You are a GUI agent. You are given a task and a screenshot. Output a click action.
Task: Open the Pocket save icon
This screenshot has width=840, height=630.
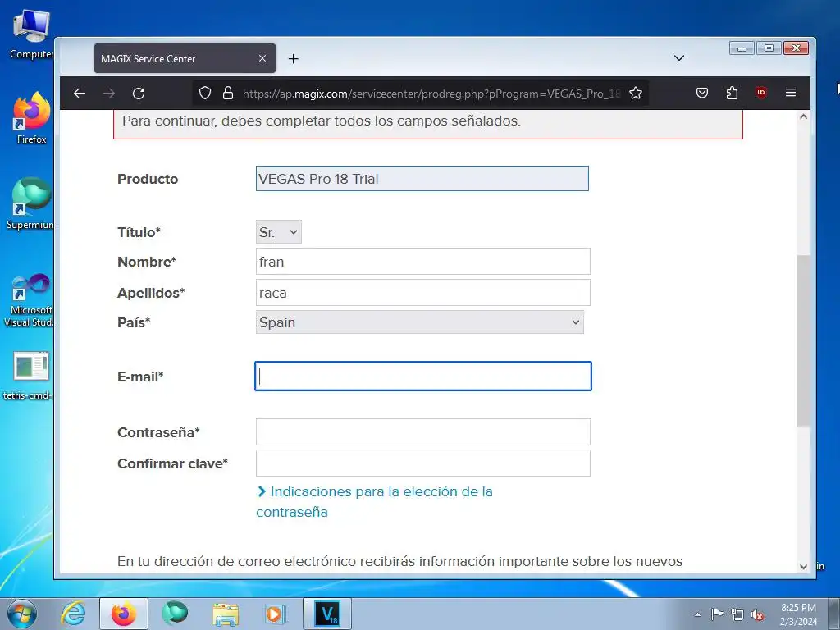[x=702, y=93]
